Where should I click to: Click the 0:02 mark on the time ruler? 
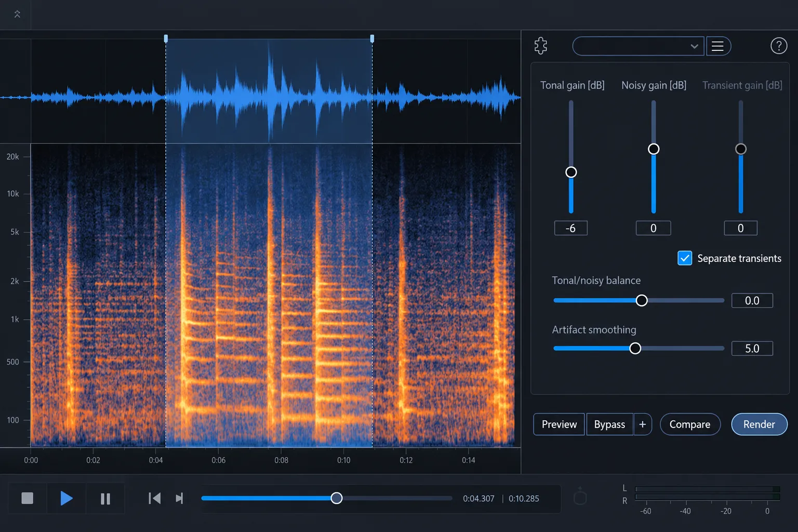click(93, 460)
